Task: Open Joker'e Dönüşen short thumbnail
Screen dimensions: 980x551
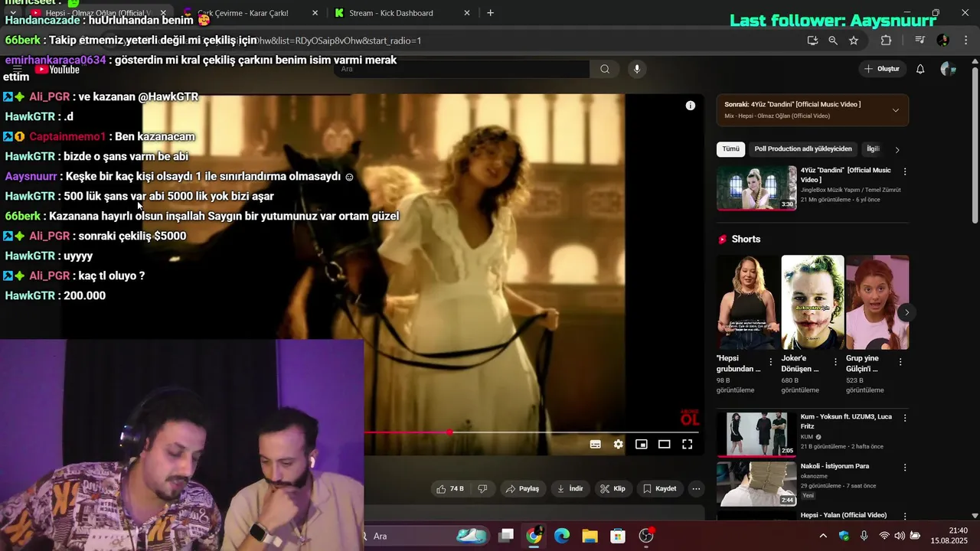Action: 812,302
